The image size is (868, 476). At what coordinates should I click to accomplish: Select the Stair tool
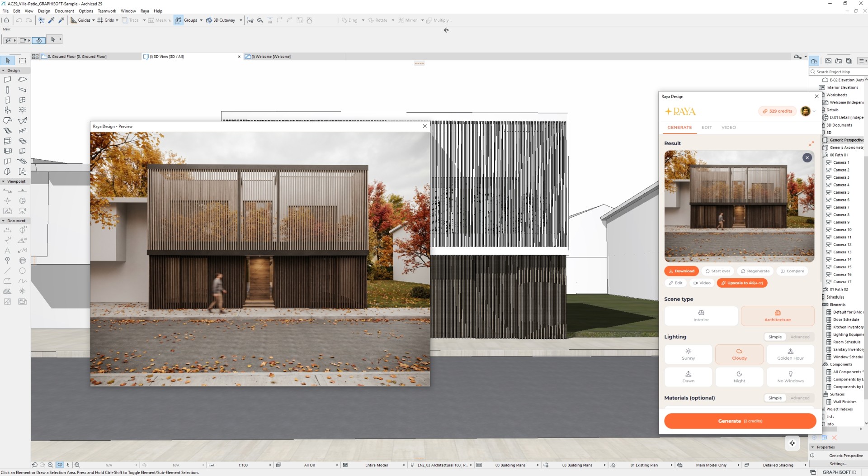8,131
